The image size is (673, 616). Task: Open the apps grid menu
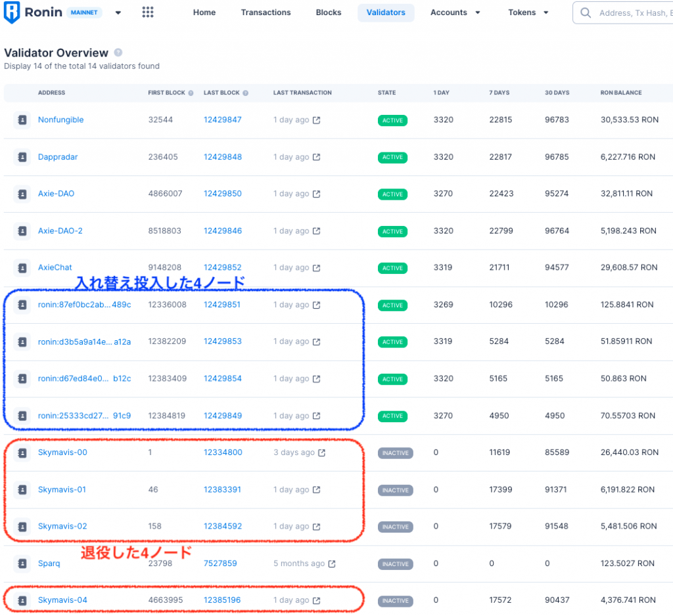[148, 12]
